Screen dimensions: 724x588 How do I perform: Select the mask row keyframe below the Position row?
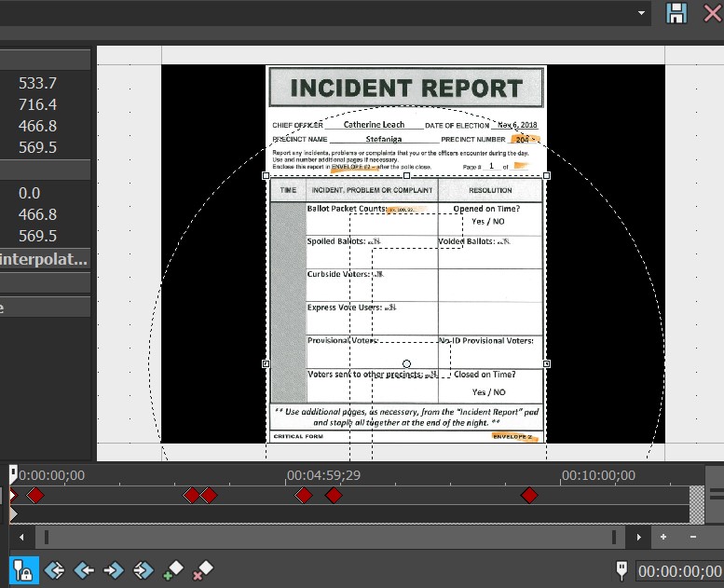pos(13,513)
